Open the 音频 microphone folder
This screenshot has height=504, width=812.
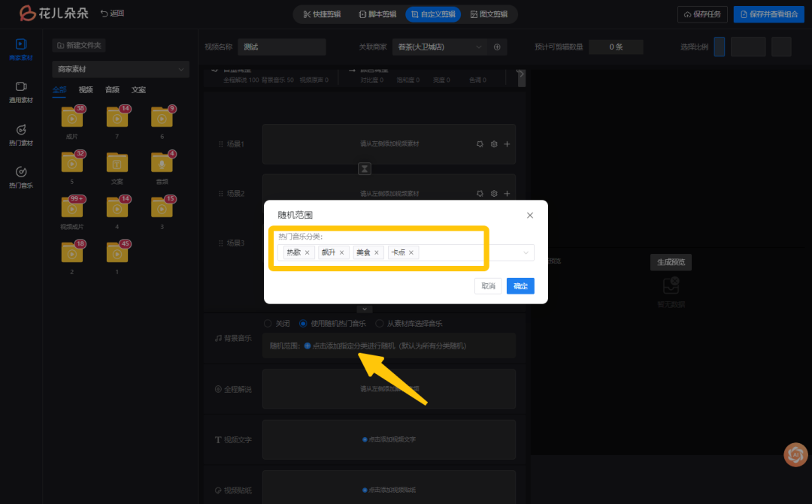[162, 162]
